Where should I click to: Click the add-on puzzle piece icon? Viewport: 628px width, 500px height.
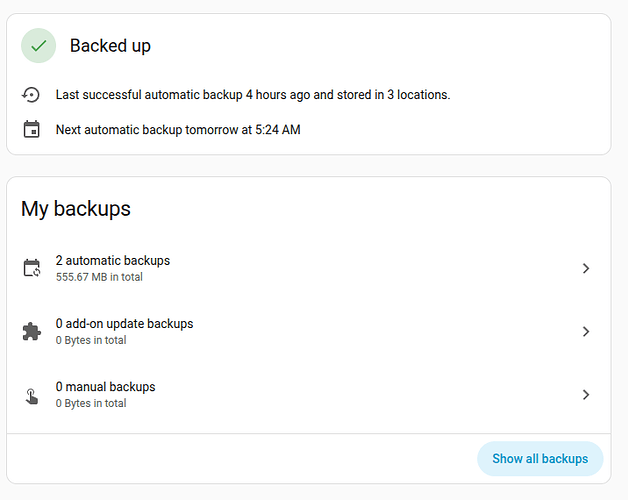point(32,331)
